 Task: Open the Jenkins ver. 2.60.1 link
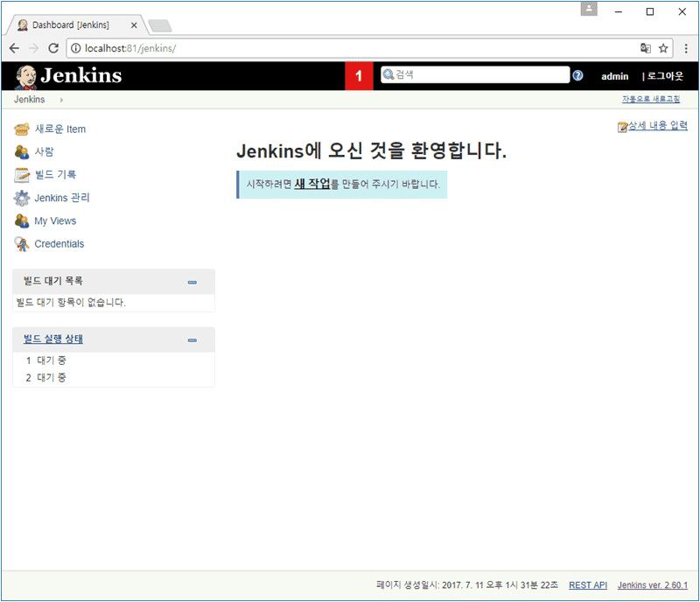[653, 585]
